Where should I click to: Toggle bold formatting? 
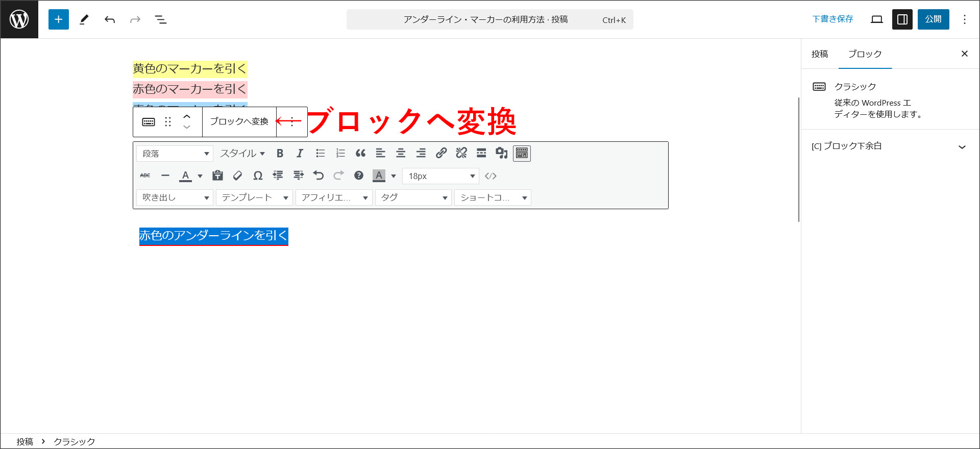pyautogui.click(x=280, y=154)
